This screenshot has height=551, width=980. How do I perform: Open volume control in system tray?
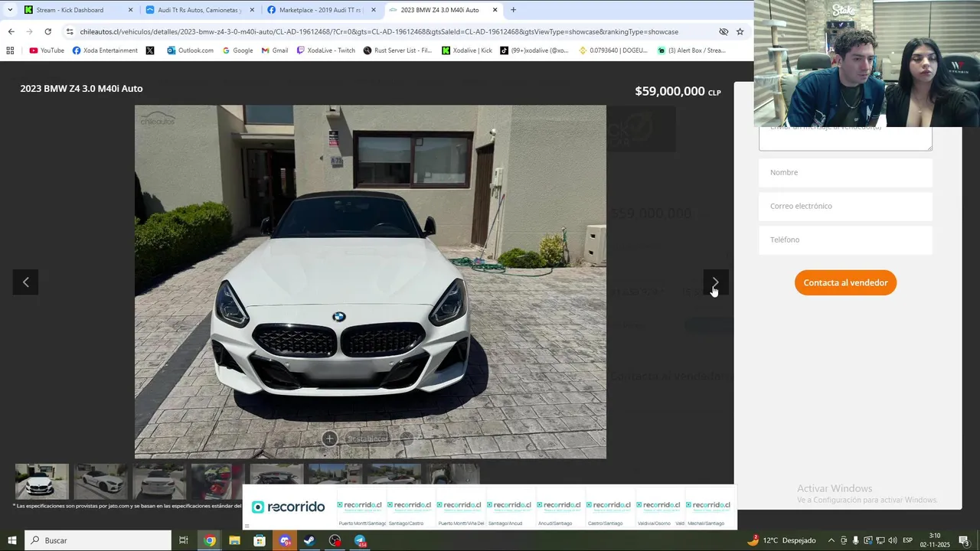[893, 540]
